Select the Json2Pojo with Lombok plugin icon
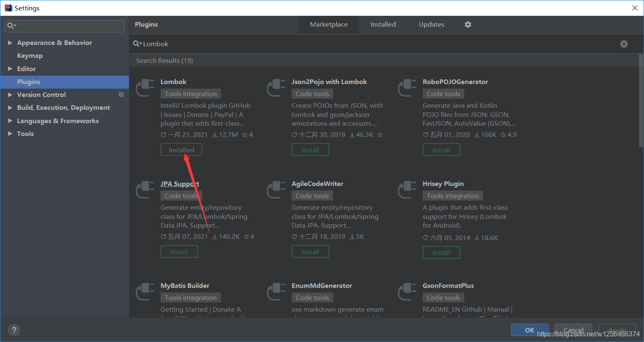This screenshot has height=342, width=644. point(276,87)
